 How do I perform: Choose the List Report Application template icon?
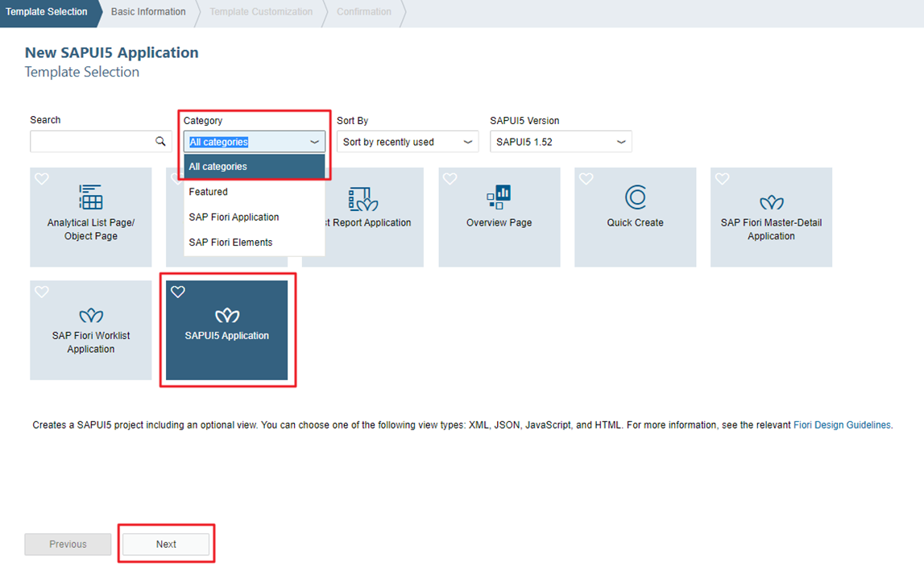[x=363, y=199]
